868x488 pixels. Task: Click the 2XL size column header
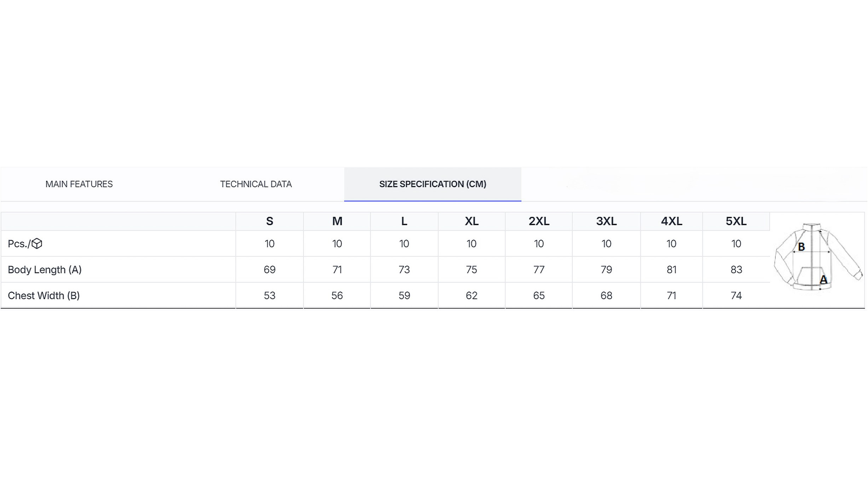539,221
